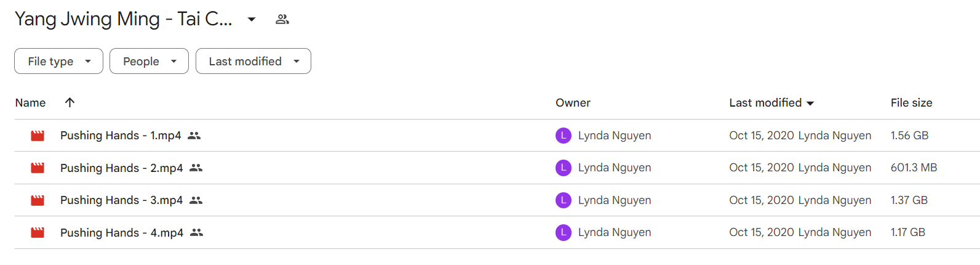Click the Name column header
Viewport: 980px width, 265px height.
coord(30,103)
